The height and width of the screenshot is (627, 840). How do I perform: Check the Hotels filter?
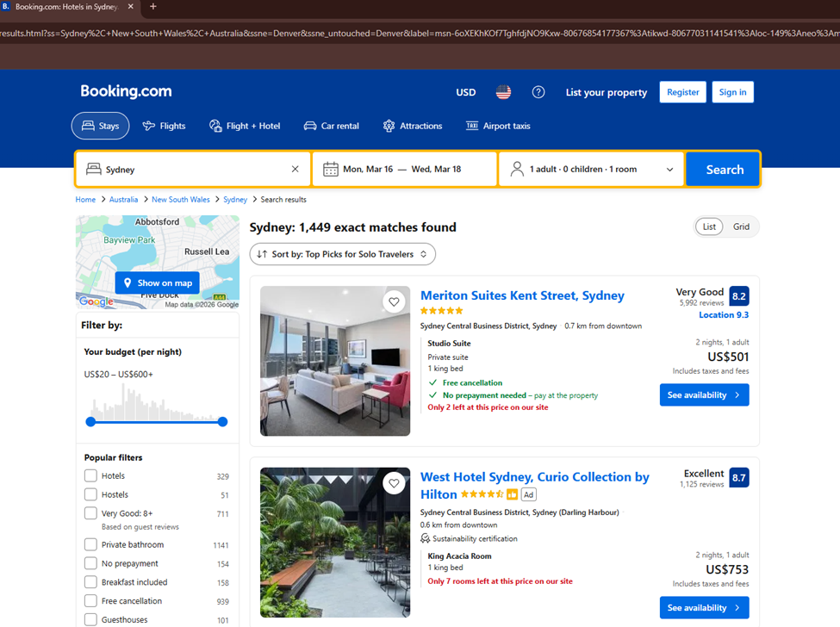(90, 475)
